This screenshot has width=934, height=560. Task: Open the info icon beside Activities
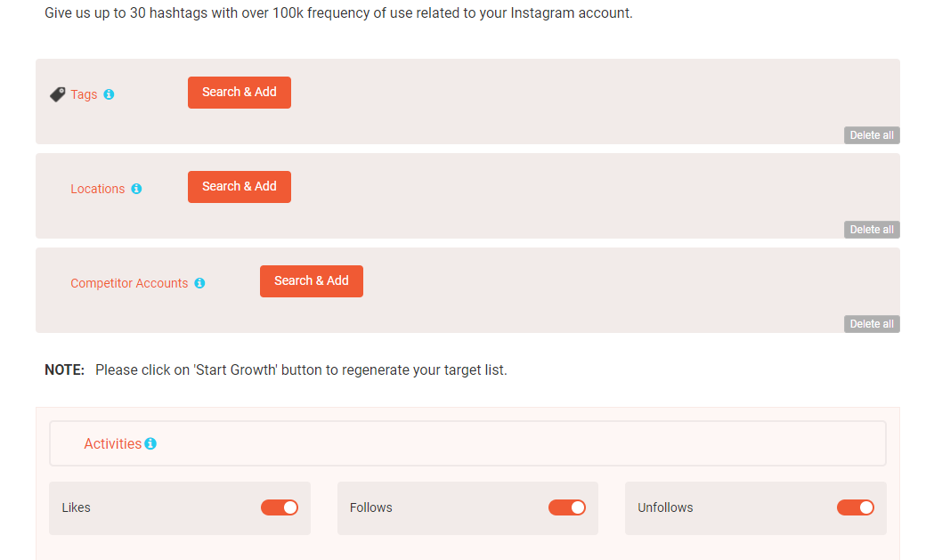coord(150,444)
